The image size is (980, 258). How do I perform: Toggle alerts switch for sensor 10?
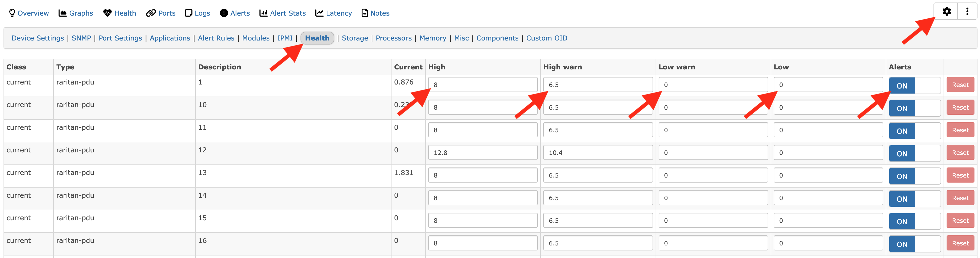(915, 108)
